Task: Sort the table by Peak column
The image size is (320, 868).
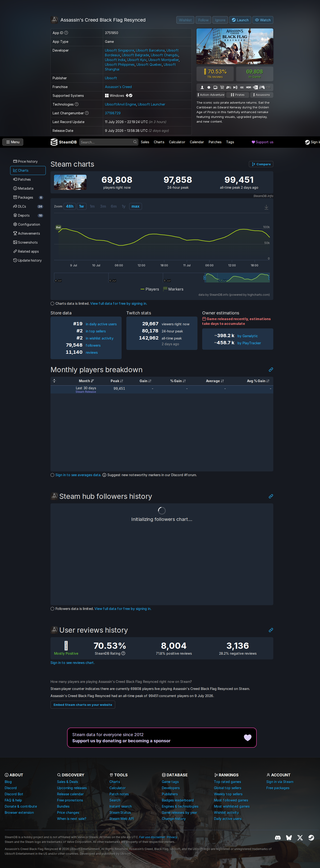Action: (x=117, y=381)
